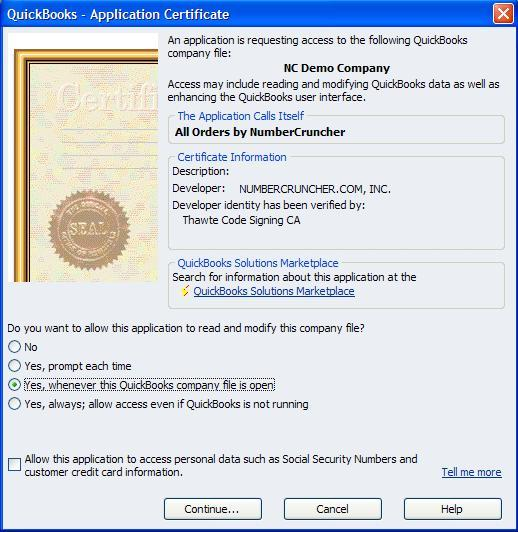This screenshot has width=518, height=534.
Task: Select "Yes, whenever this QuickBooks company file is open"
Action: 14,385
